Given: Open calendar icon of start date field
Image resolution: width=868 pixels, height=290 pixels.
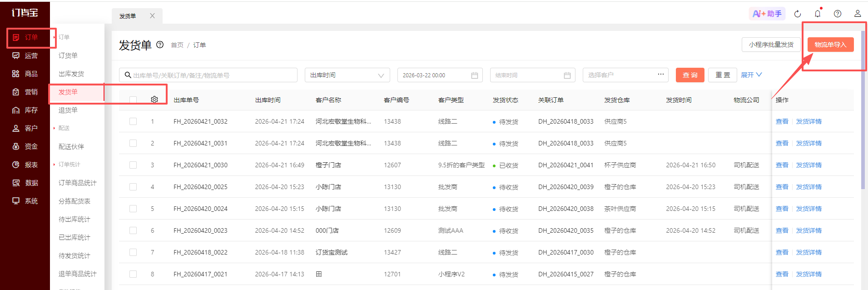Looking at the screenshot, I should 475,75.
